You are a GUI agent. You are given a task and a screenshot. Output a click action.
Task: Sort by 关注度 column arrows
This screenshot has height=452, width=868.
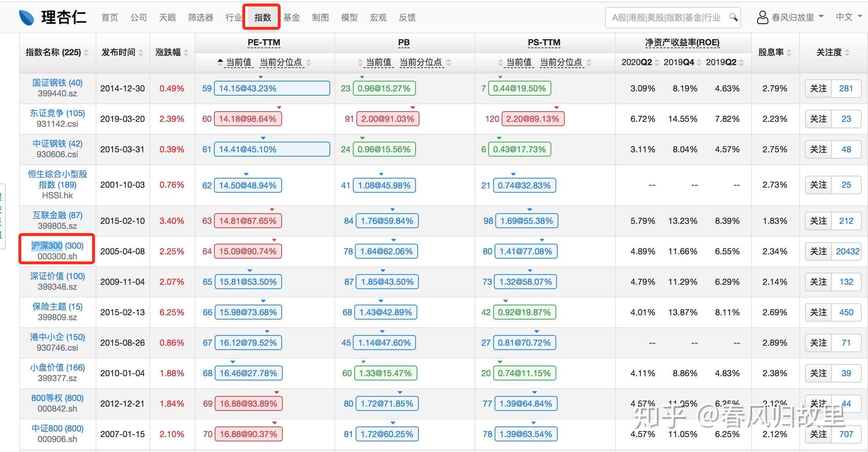tap(847, 53)
